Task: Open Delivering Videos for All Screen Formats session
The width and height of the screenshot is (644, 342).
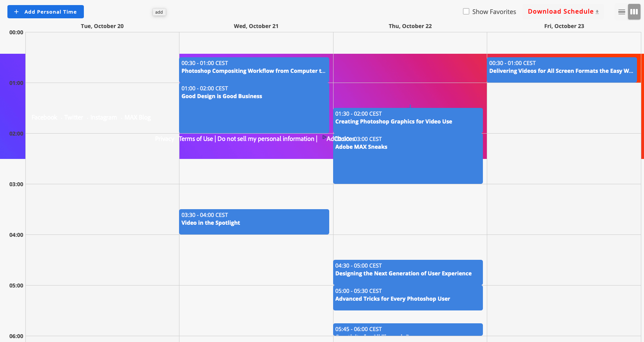Action: coord(562,70)
